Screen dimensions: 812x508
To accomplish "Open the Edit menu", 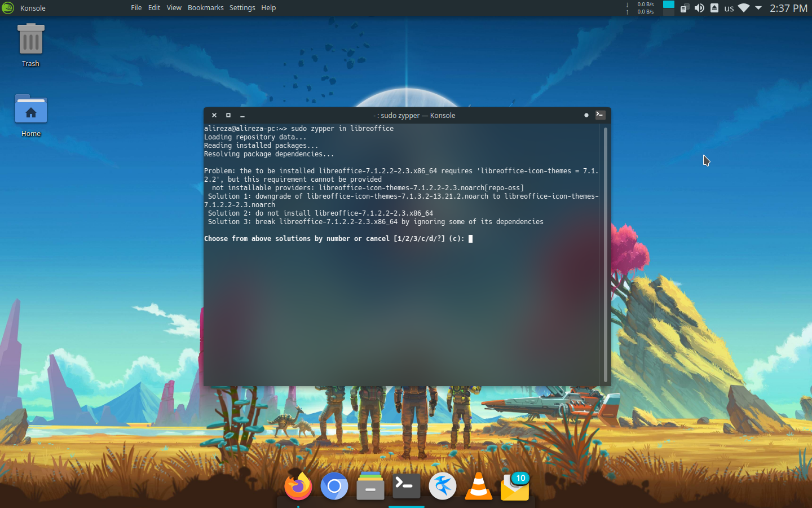I will pos(154,8).
